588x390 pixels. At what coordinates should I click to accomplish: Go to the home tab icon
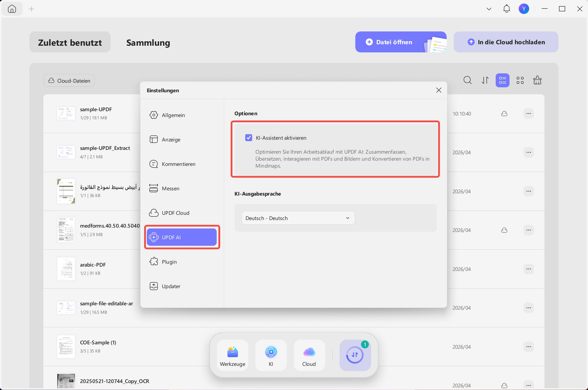coord(12,9)
